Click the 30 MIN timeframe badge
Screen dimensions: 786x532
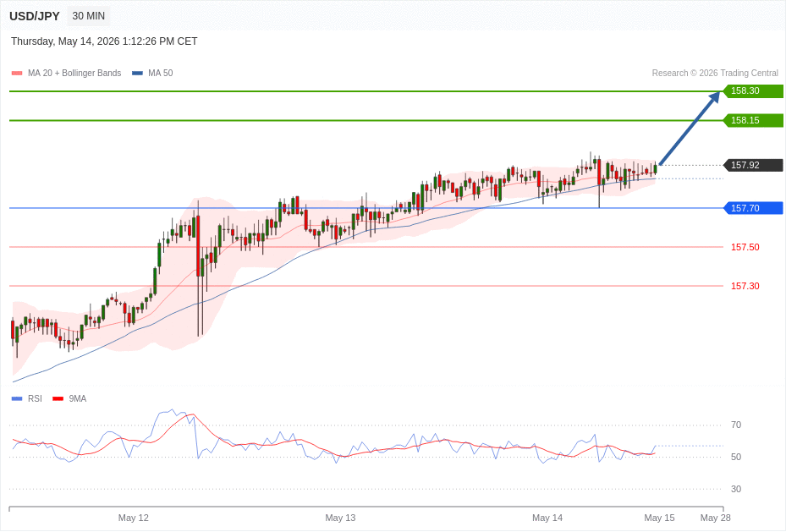(89, 16)
